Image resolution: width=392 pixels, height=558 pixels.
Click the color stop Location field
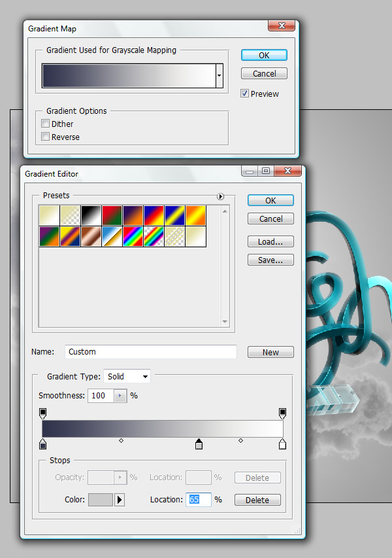(x=199, y=500)
